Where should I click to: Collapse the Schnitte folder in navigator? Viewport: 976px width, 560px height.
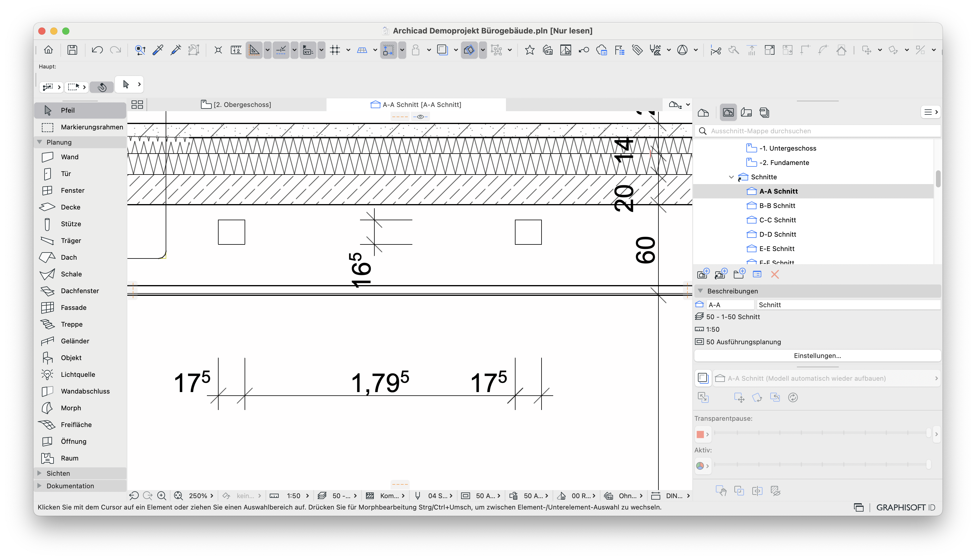pyautogui.click(x=731, y=177)
